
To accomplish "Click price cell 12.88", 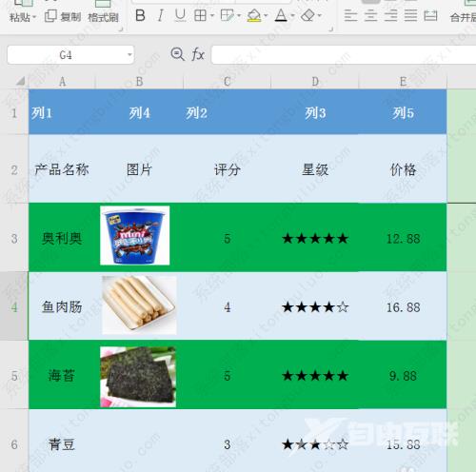I will pyautogui.click(x=403, y=238).
